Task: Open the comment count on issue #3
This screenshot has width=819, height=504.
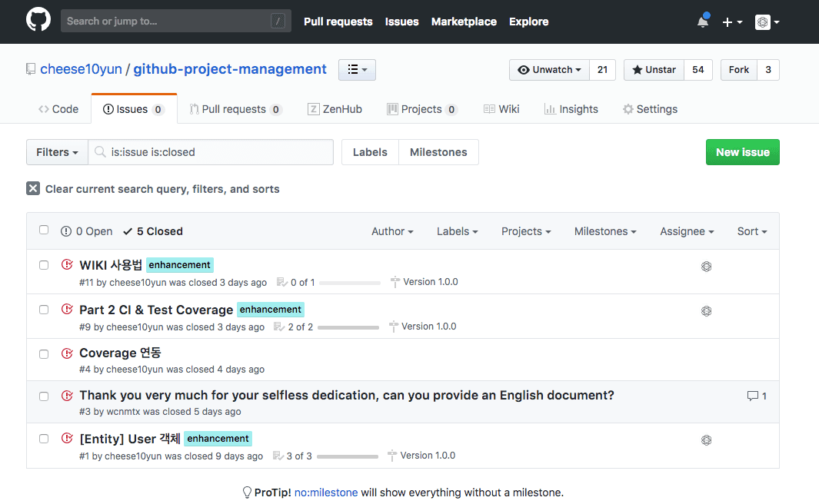Action: pos(757,396)
